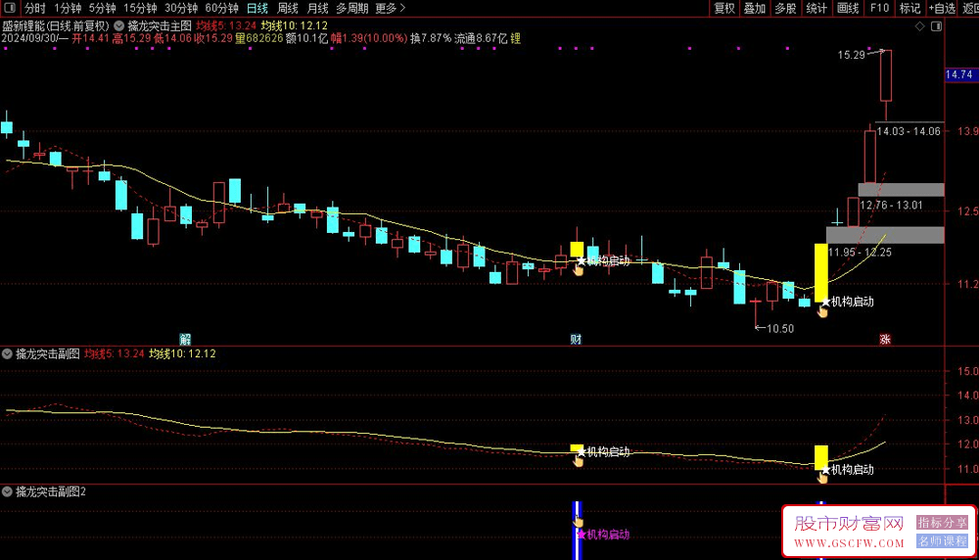Click the 均线5: 13.24 value in 副图 header
979x560 pixels.
(x=115, y=354)
